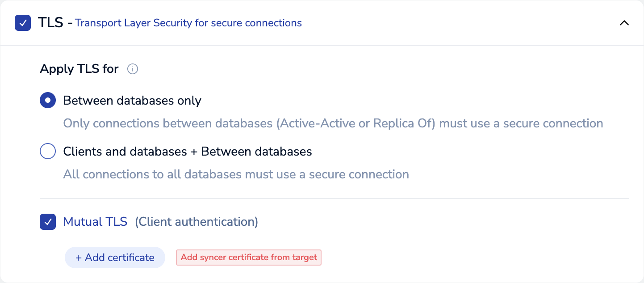Select the Between databases only radio button

click(x=48, y=101)
